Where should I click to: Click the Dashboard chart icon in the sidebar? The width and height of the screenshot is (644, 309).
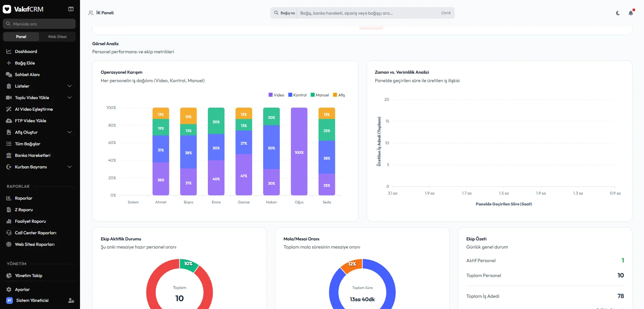pos(9,52)
